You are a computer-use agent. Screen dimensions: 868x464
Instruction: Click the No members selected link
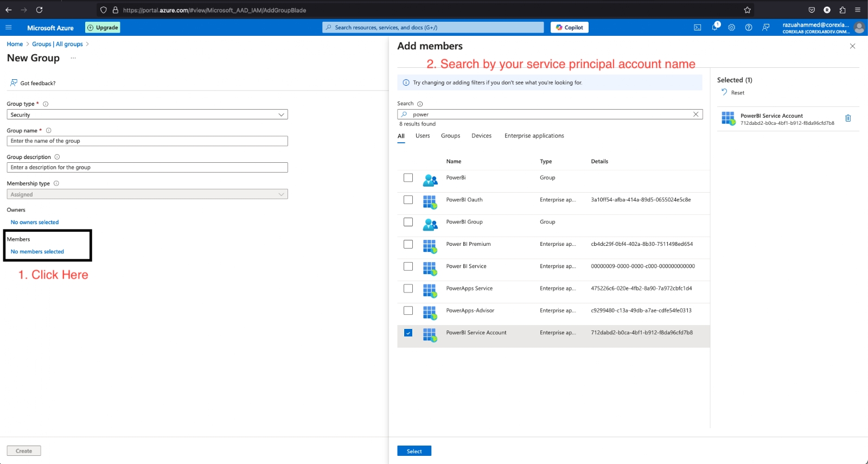[x=37, y=252]
